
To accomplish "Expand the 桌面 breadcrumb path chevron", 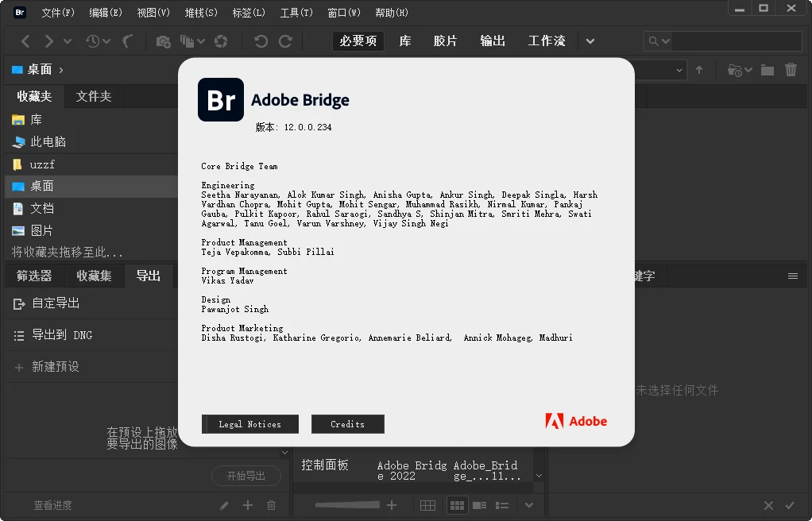I will click(x=61, y=70).
